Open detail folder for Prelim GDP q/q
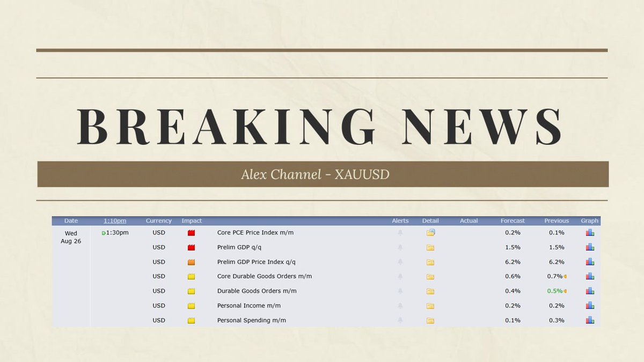644x362 pixels. tap(430, 248)
